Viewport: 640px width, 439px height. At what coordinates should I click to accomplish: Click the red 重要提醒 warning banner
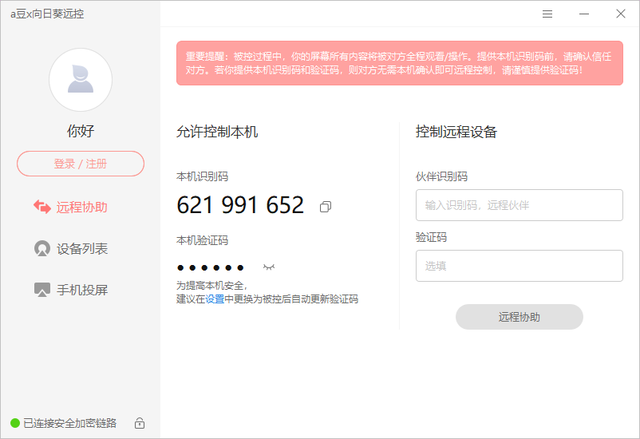(x=400, y=63)
